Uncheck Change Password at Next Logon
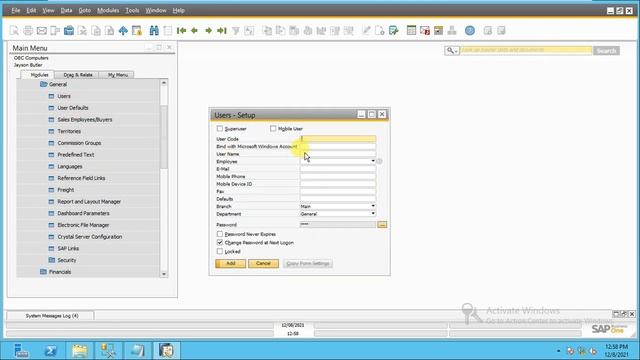Image resolution: width=640 pixels, height=360 pixels. pyautogui.click(x=220, y=242)
